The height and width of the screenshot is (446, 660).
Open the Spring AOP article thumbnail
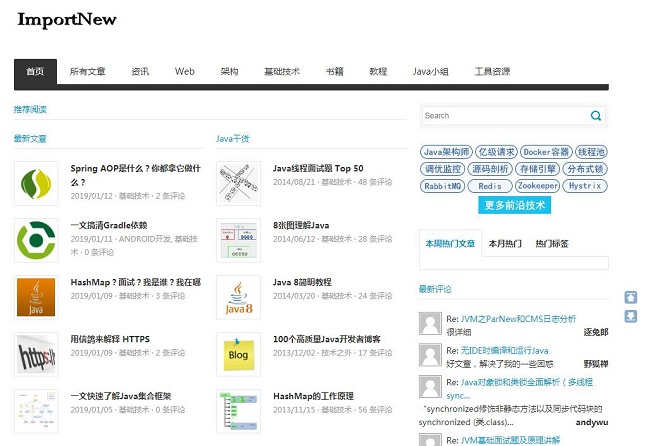36,183
